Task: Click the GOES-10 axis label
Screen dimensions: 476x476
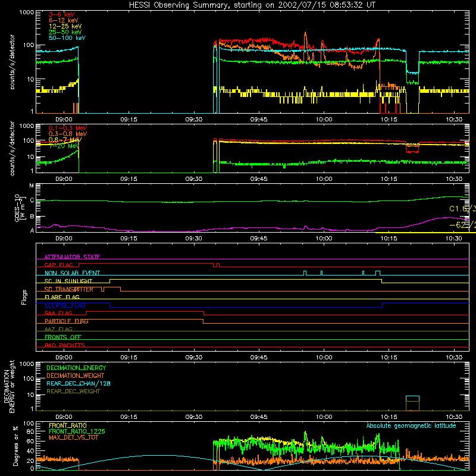Action: click(x=19, y=208)
